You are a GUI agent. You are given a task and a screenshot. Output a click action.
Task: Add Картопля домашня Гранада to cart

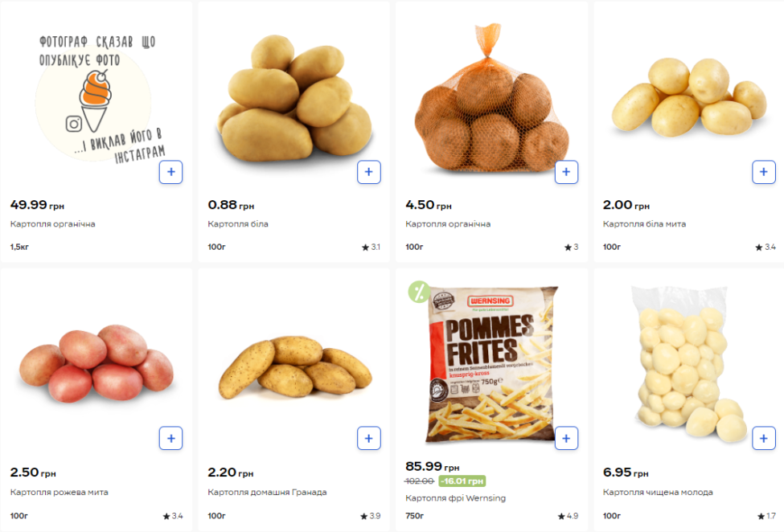369,438
